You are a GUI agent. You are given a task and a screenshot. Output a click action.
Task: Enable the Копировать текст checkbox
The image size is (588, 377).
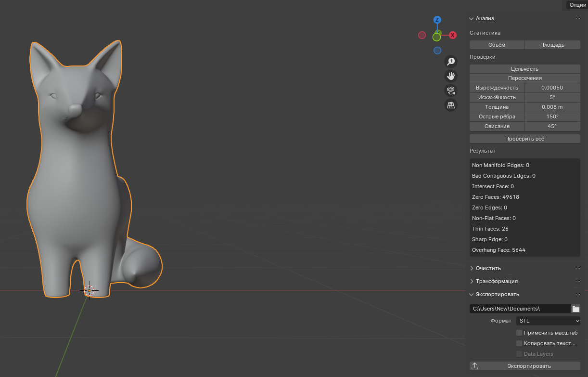519,343
